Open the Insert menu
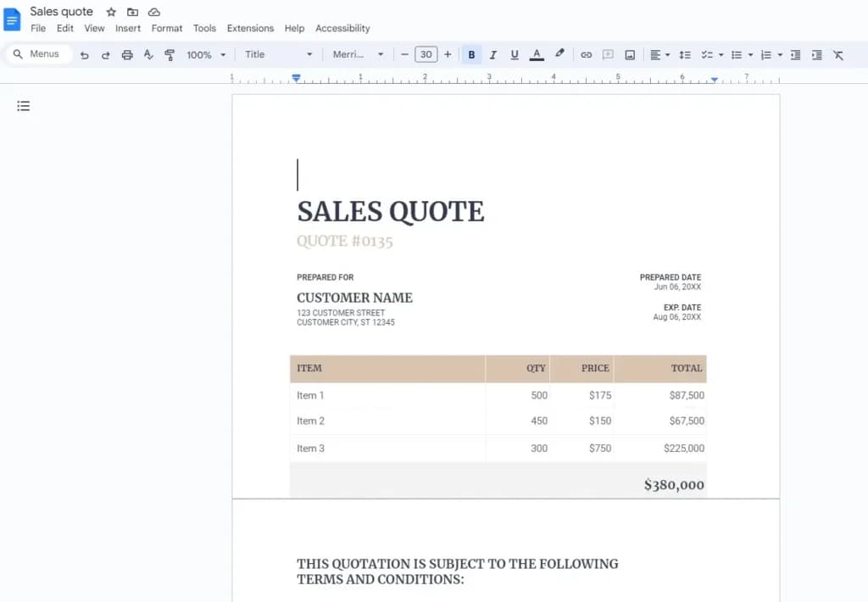The width and height of the screenshot is (868, 602). coord(128,28)
